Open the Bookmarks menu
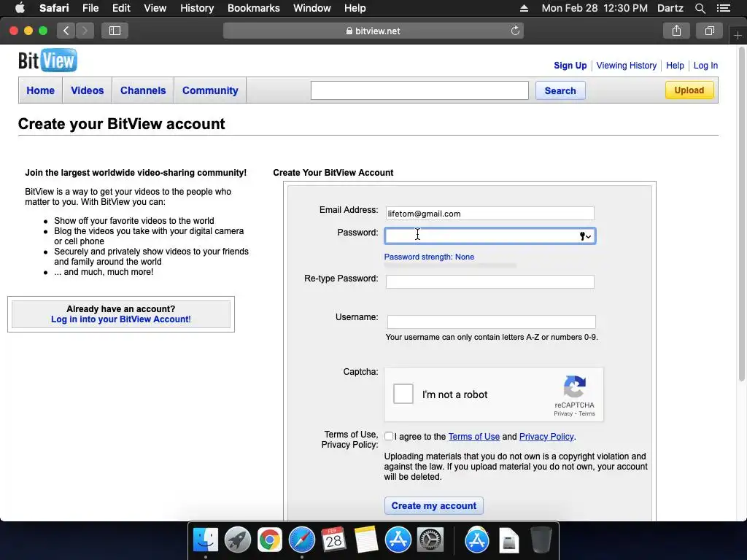Screen dimensions: 747x560 coord(253,8)
